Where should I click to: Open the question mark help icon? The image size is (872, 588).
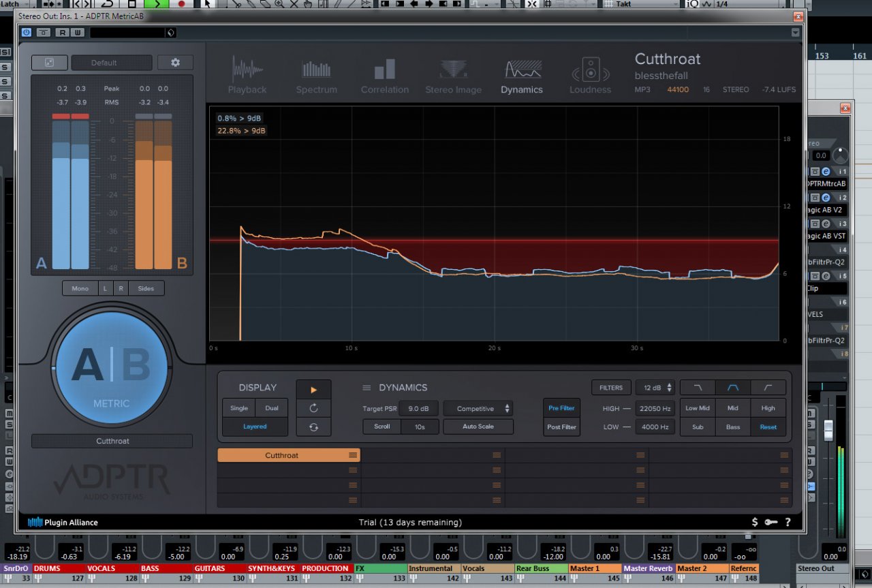[x=788, y=522]
